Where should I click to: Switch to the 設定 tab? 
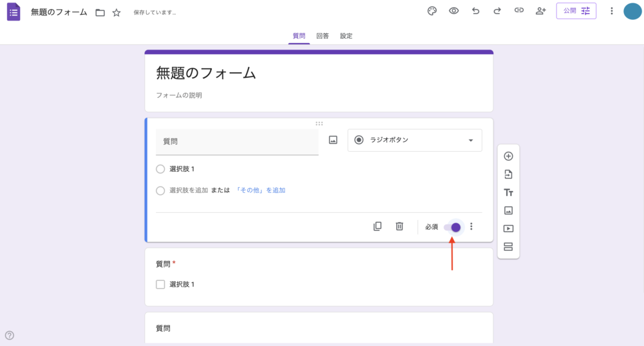[x=346, y=36]
